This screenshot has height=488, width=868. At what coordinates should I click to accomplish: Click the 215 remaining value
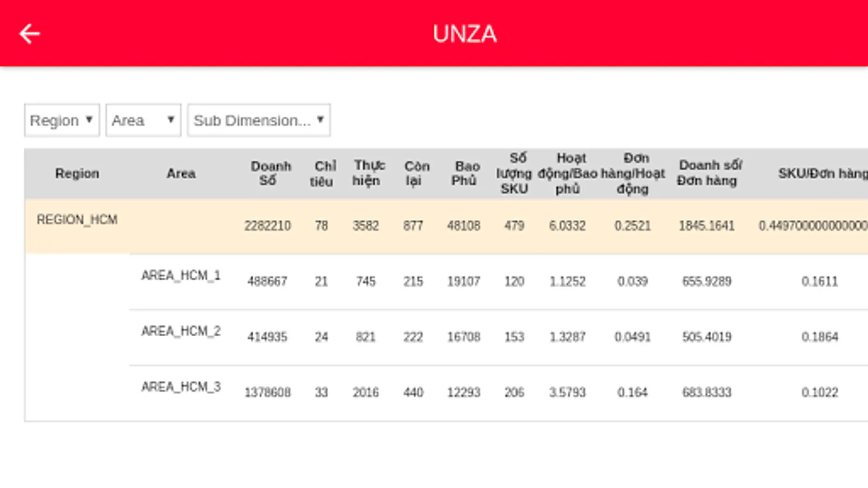pyautogui.click(x=413, y=281)
